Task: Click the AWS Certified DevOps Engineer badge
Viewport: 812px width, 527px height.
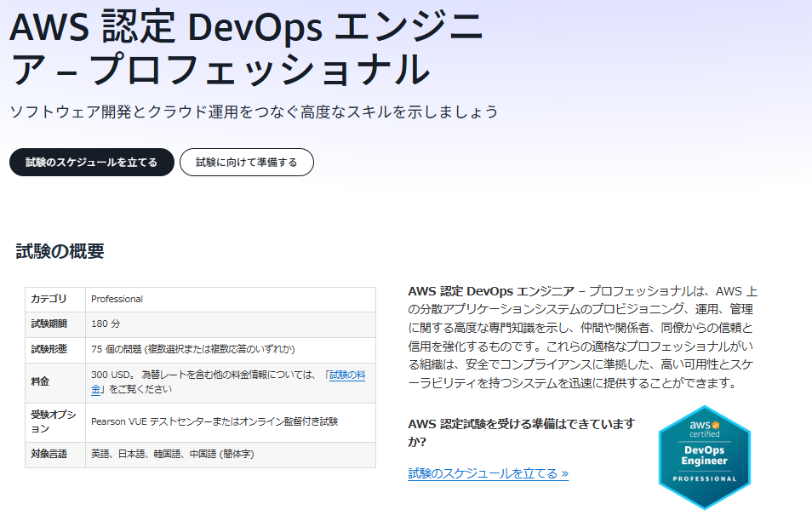Action: click(705, 457)
